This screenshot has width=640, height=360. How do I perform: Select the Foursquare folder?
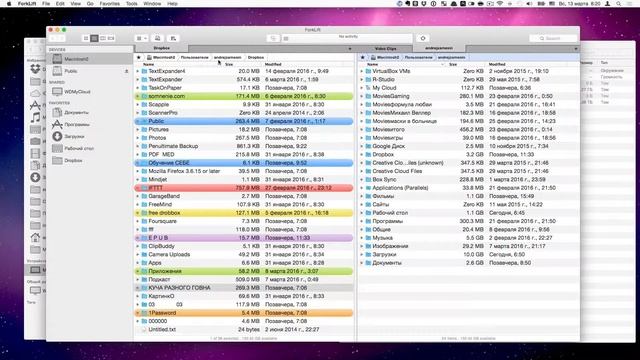[x=244, y=221]
